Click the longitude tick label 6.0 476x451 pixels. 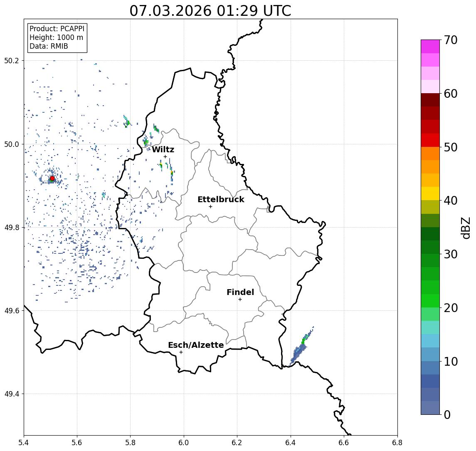click(184, 443)
